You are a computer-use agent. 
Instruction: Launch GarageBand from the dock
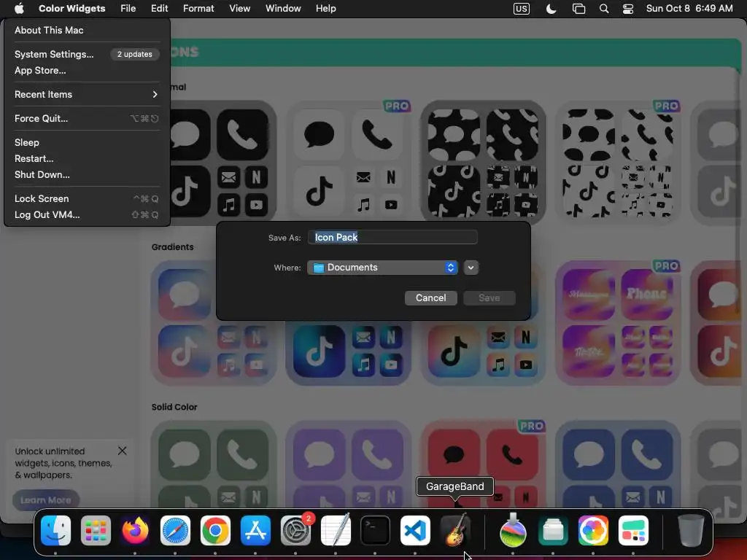pyautogui.click(x=455, y=531)
